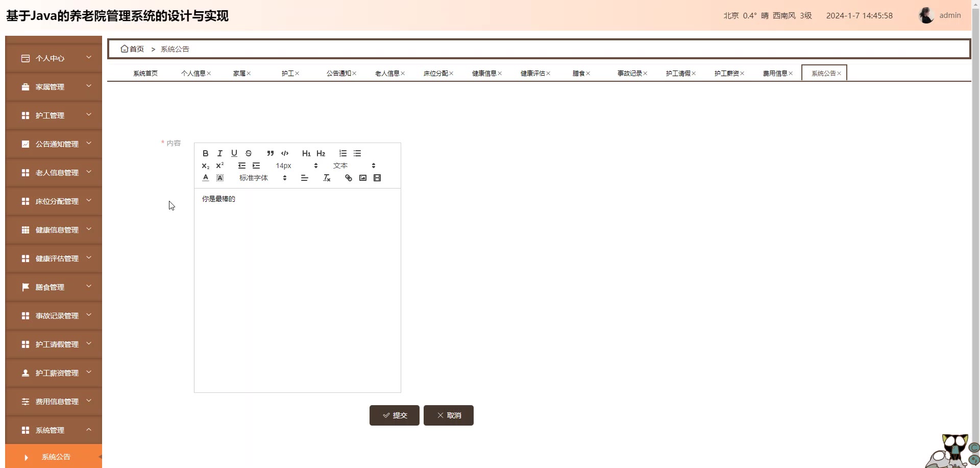Switch to the 家属 tab
This screenshot has width=980, height=468.
(x=239, y=74)
